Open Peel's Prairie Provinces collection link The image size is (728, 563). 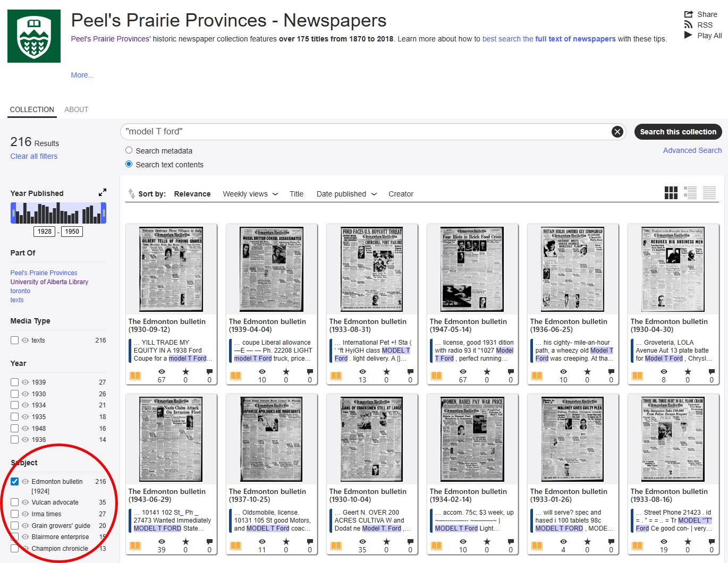click(x=44, y=272)
